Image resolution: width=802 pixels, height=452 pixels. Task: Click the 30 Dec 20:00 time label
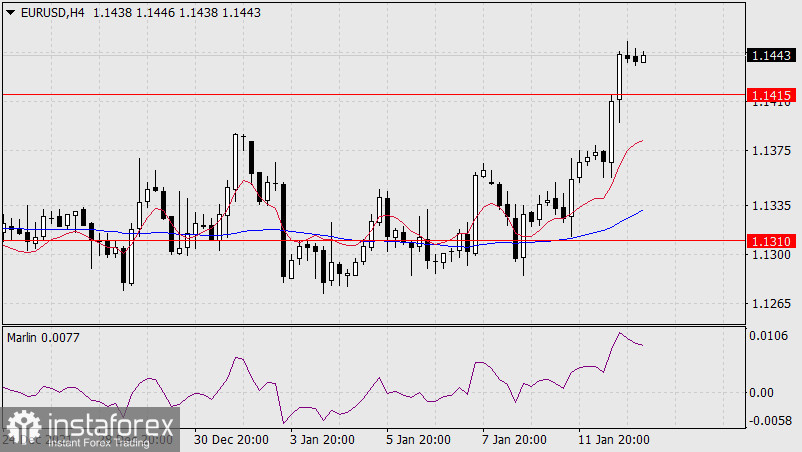tap(231, 440)
